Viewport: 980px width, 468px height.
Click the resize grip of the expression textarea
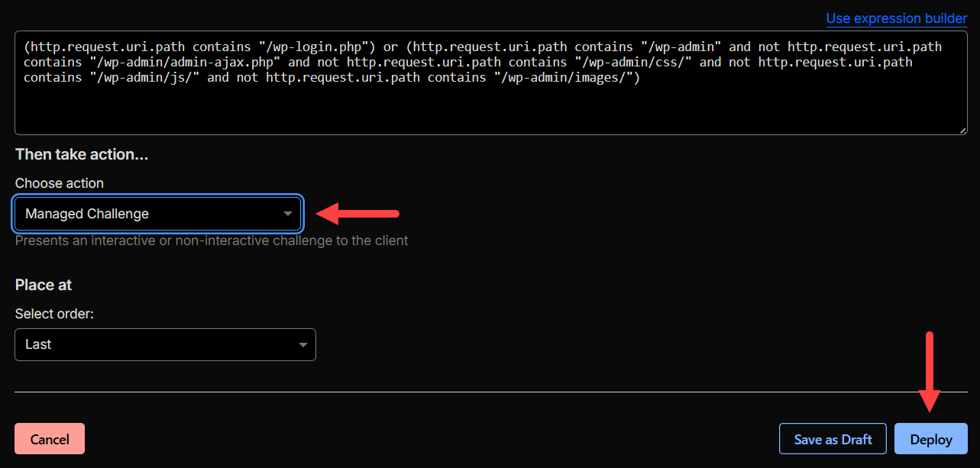[961, 128]
